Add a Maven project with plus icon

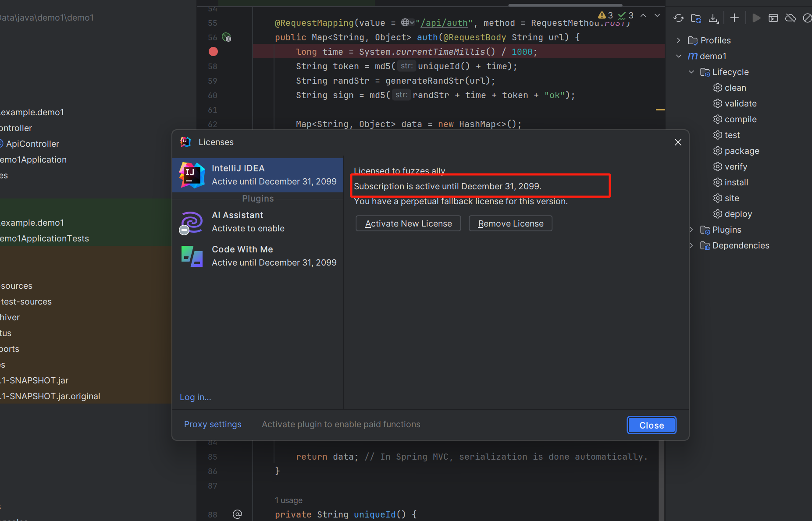pyautogui.click(x=734, y=18)
